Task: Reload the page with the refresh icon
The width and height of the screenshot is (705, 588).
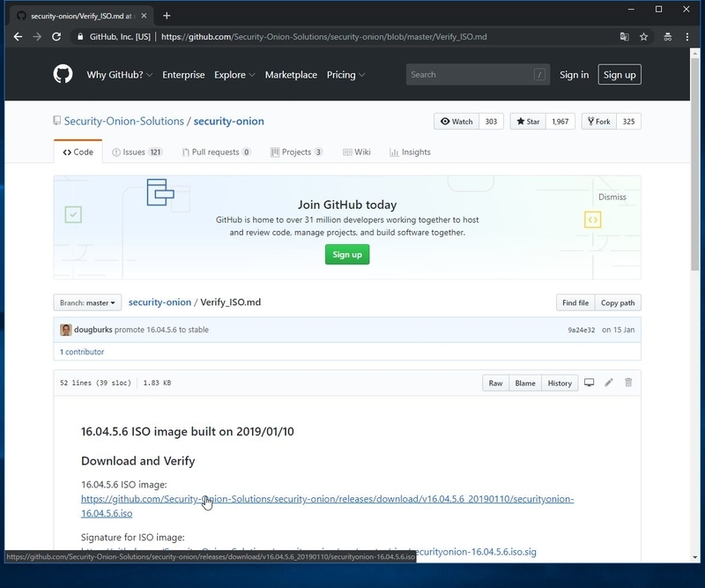Action: click(x=56, y=37)
